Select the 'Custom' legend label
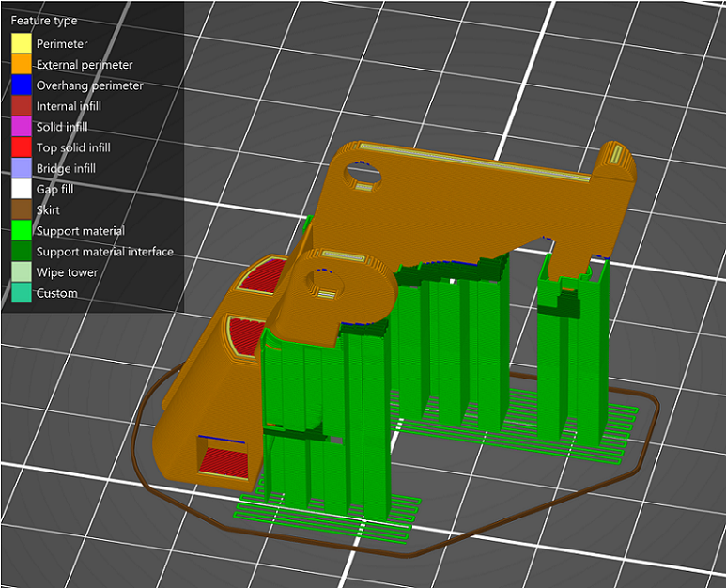 57,294
